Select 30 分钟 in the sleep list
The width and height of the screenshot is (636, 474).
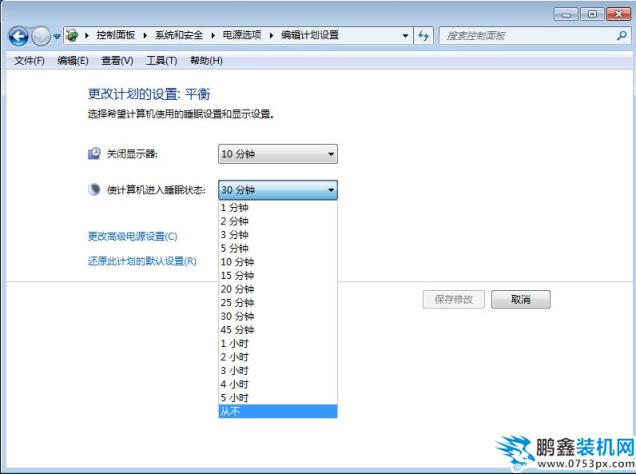click(278, 316)
